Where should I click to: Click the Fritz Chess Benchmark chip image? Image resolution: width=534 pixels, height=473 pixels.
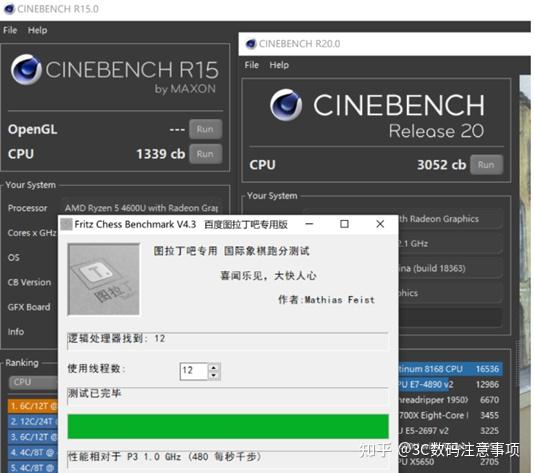coord(104,279)
